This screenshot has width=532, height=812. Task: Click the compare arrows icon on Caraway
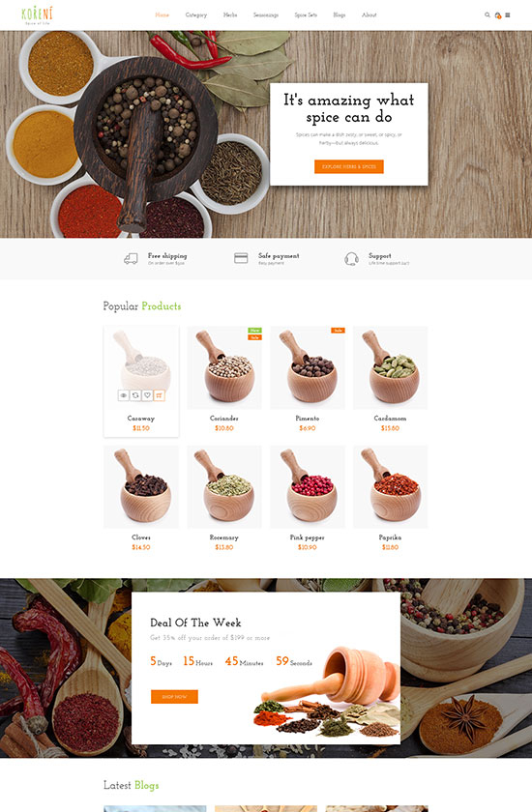pyautogui.click(x=135, y=395)
